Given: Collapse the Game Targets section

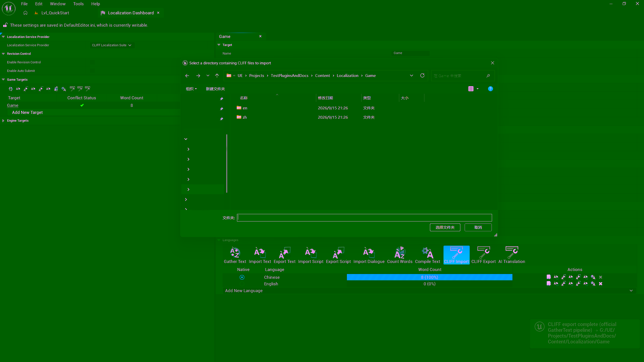Looking at the screenshot, I should coord(3,79).
